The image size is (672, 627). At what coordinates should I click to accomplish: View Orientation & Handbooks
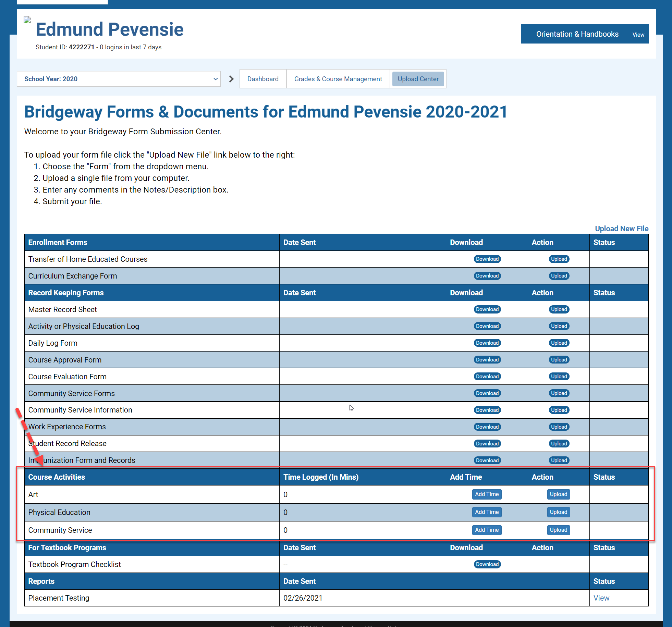(638, 35)
